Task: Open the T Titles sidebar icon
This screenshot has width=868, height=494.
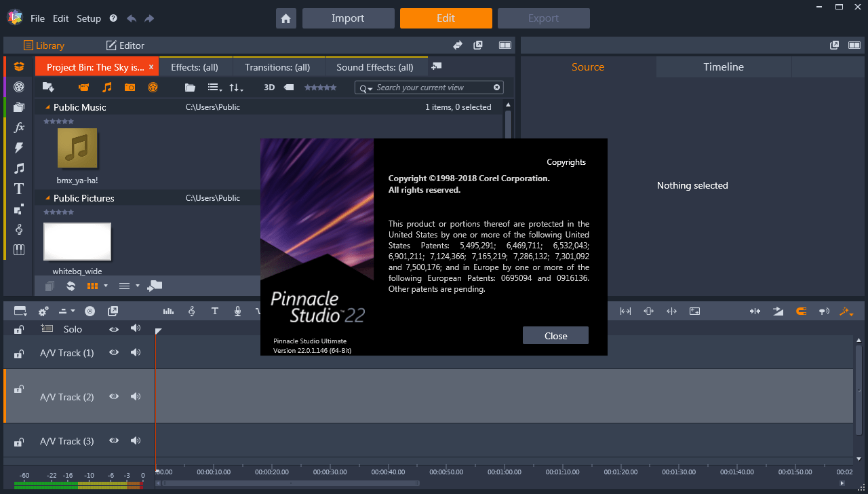Action: (19, 189)
